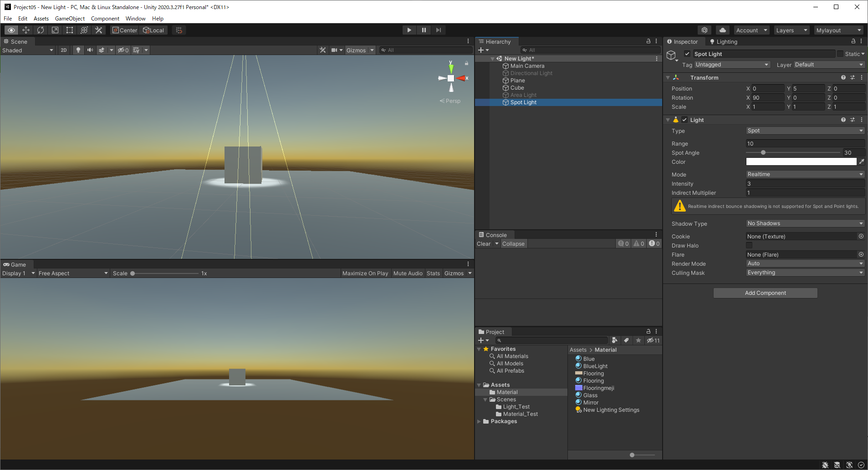Click the Pause button
Viewport: 868px width, 470px height.
pyautogui.click(x=424, y=30)
